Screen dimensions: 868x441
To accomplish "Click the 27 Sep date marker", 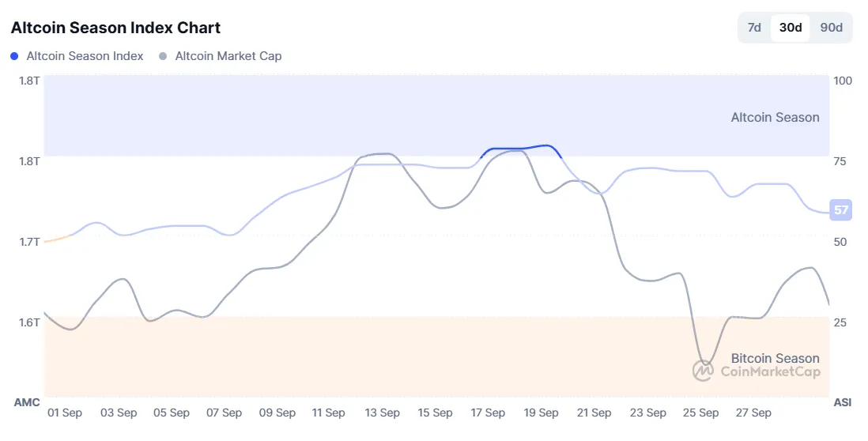I will click(753, 413).
